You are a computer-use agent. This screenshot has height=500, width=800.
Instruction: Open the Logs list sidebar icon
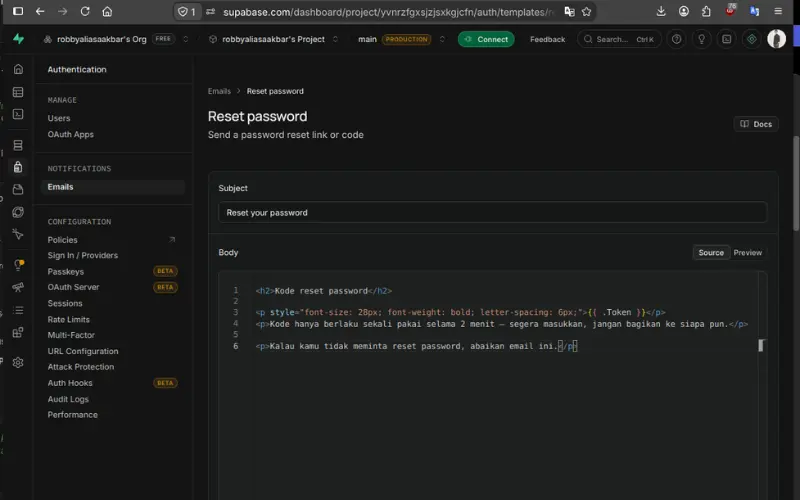pyautogui.click(x=18, y=310)
